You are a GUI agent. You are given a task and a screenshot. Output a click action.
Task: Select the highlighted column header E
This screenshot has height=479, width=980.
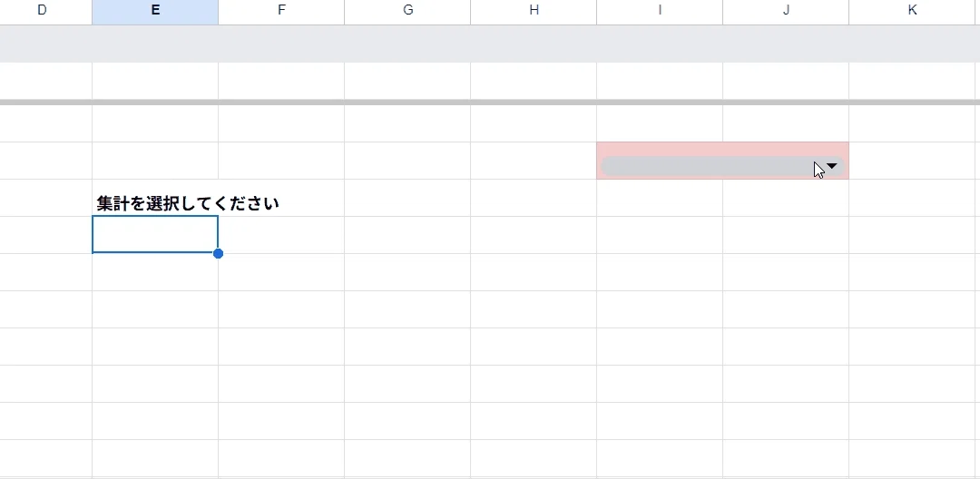point(155,9)
